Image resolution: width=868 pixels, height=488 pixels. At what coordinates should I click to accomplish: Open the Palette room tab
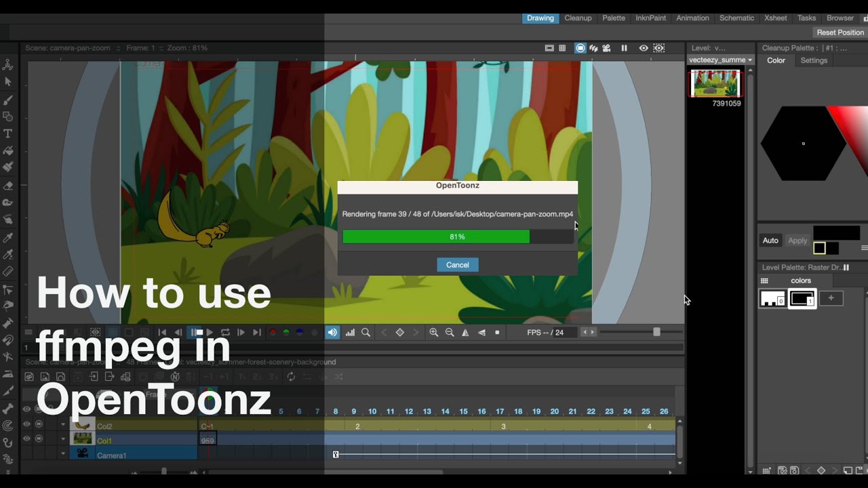[614, 18]
